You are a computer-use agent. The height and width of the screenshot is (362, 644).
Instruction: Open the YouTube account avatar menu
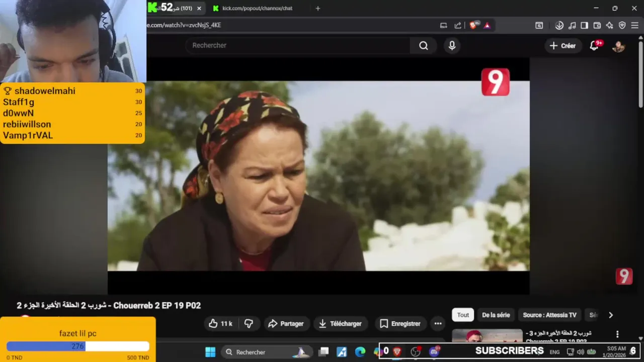(618, 46)
